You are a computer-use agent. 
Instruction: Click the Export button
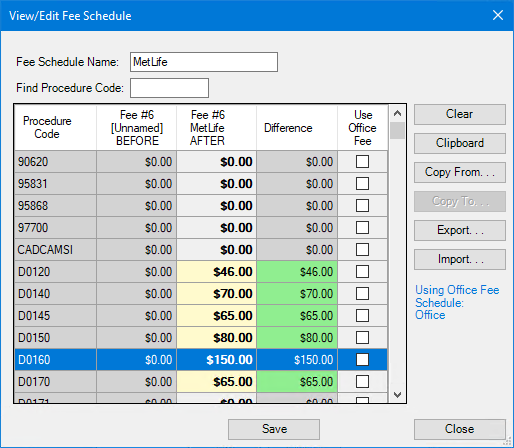point(460,230)
